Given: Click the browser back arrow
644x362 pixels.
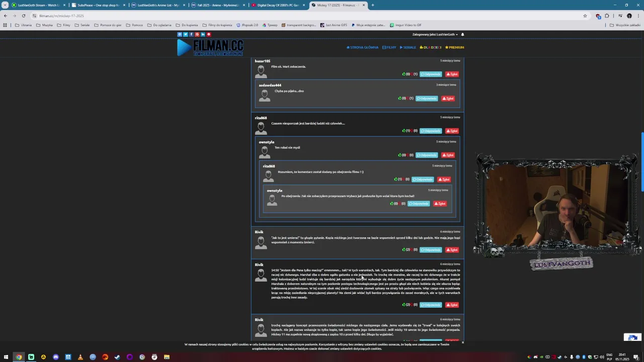Looking at the screenshot, I should pyautogui.click(x=6, y=16).
